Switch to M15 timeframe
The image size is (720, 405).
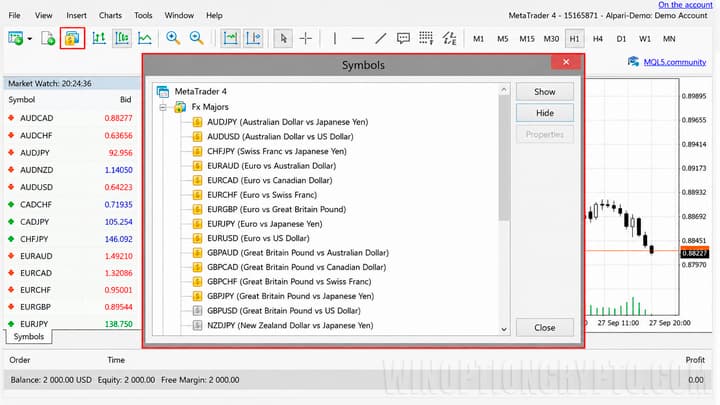527,39
